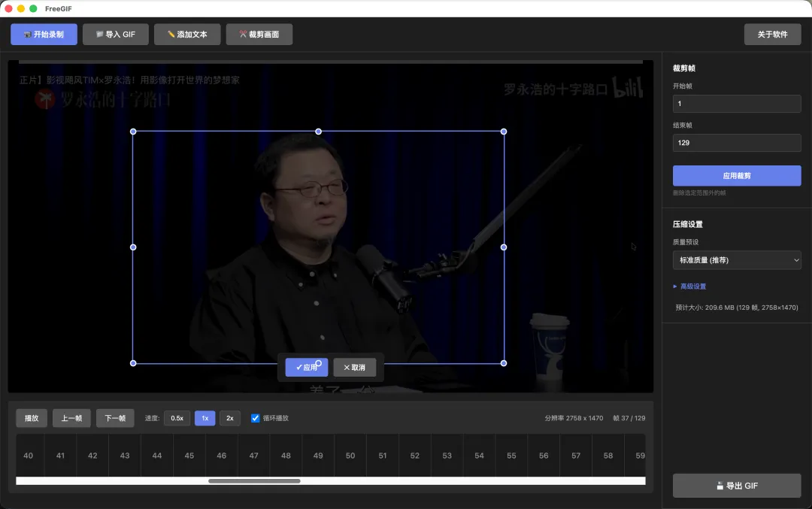812x509 pixels.
Task: Open the 关于软件 about dialog
Action: [772, 34]
